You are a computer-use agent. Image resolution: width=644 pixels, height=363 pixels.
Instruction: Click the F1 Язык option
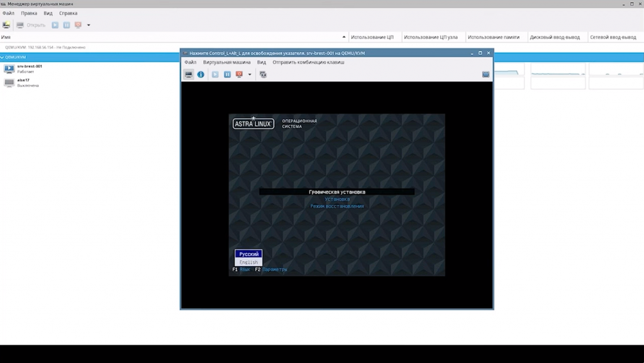click(x=241, y=269)
